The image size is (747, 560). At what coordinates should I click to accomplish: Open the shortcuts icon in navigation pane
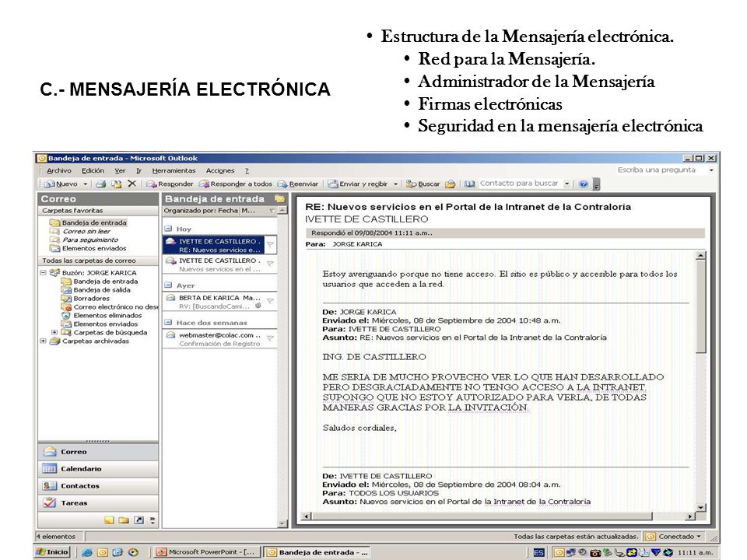139,520
